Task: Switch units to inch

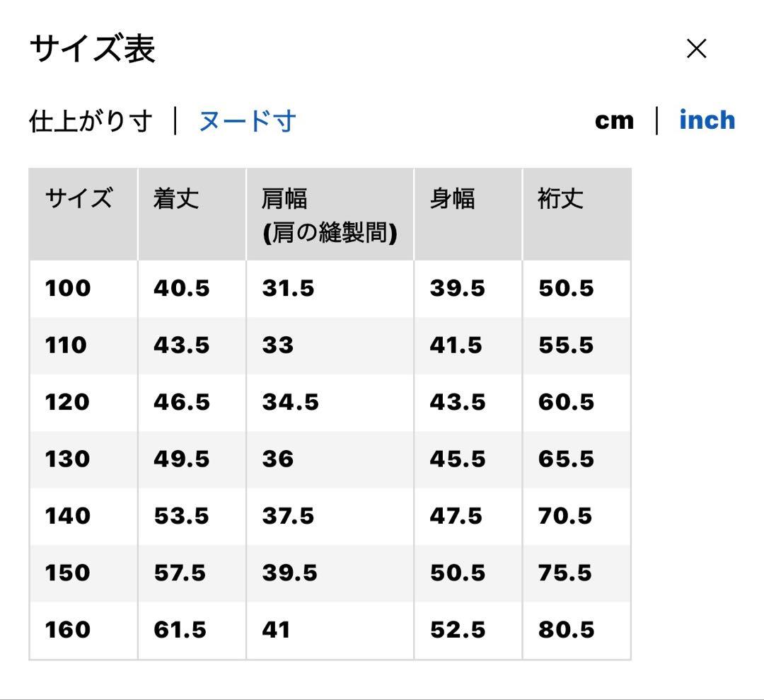Action: pyautogui.click(x=707, y=120)
